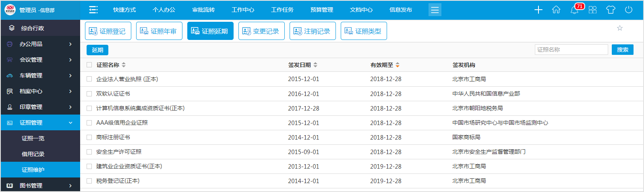Viewport: 644px width, 192px height.
Task: Open the 预算管理 top menu
Action: 322,10
